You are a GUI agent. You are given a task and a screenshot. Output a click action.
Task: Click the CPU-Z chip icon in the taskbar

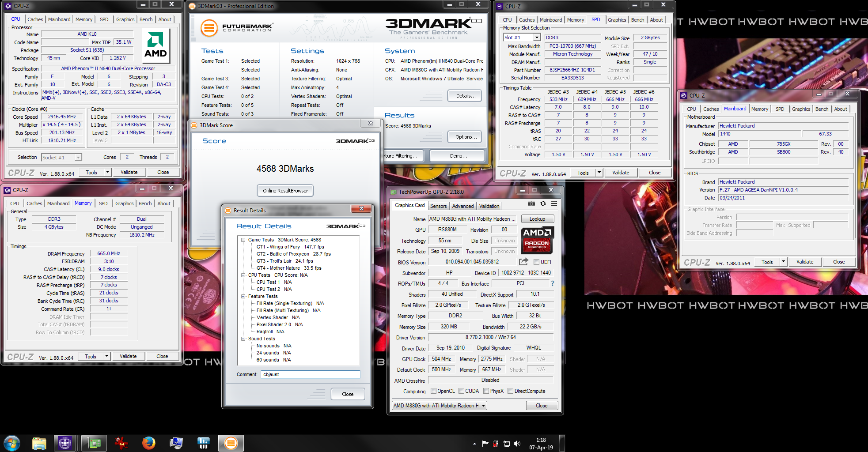point(64,443)
